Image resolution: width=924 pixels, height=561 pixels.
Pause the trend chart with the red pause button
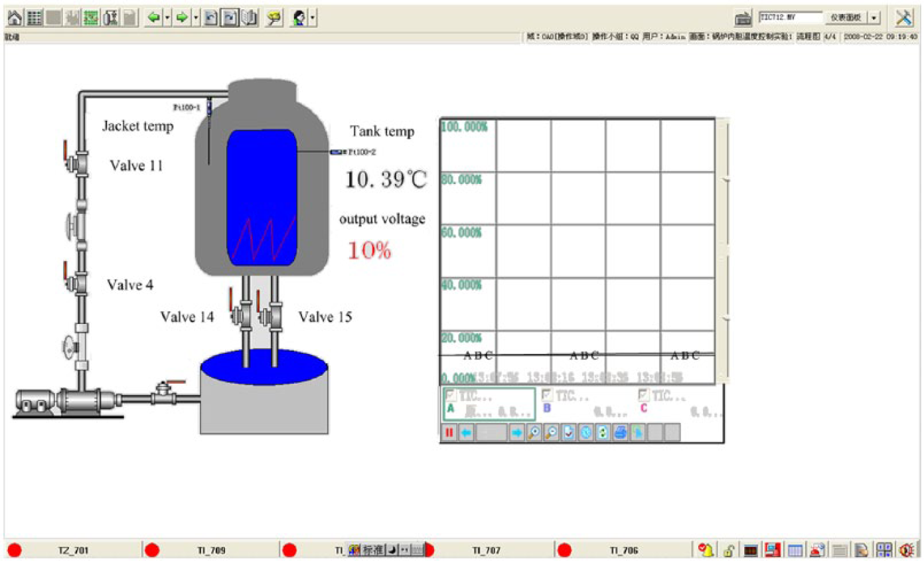449,433
